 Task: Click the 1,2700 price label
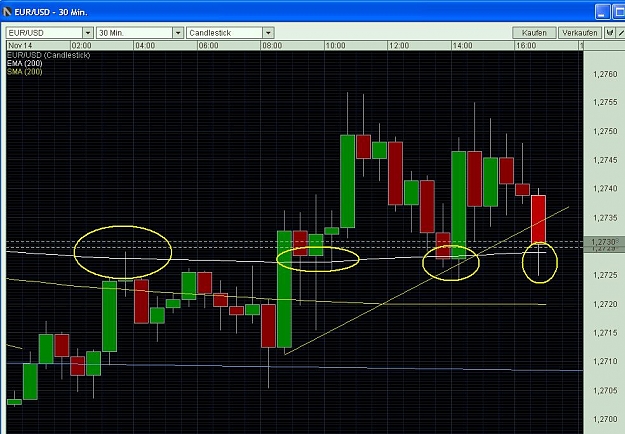[605, 419]
